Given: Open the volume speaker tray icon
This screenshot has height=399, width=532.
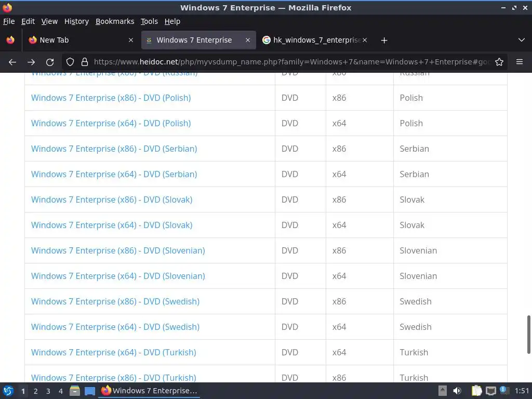Looking at the screenshot, I should point(457,391).
